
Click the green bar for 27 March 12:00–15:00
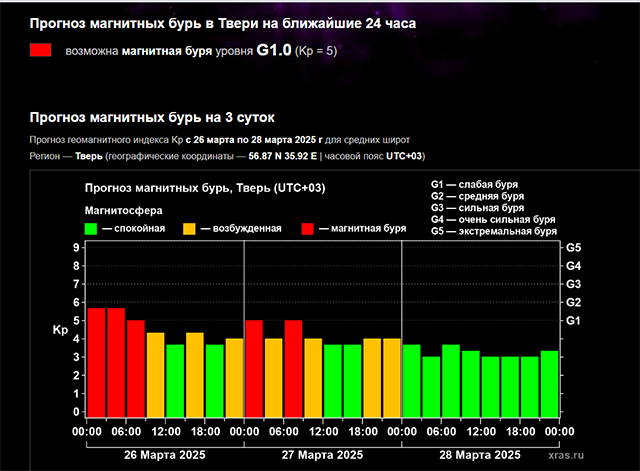333,381
